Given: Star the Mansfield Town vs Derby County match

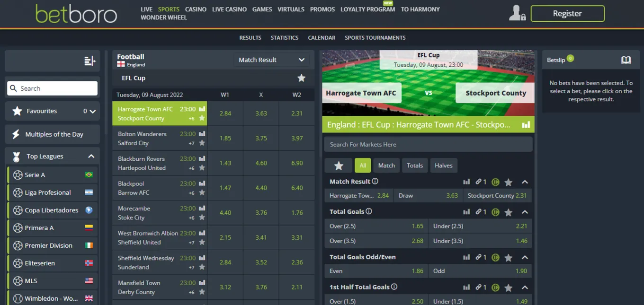Looking at the screenshot, I should pos(202,292).
